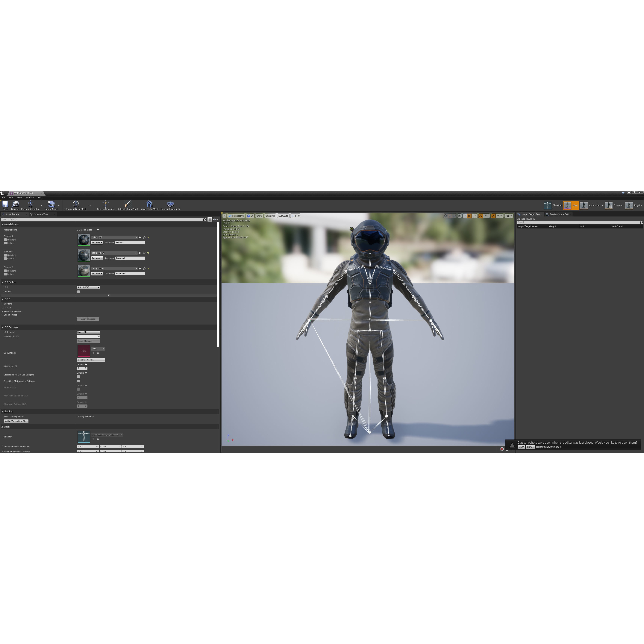The width and height of the screenshot is (644, 644).
Task: Open the LOD Auto dropdown in viewport
Action: [x=283, y=216]
